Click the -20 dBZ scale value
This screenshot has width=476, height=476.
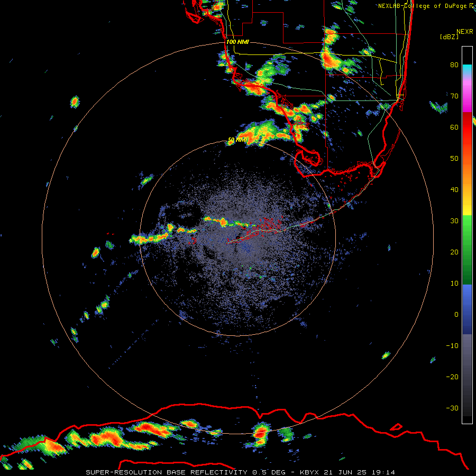[452, 377]
